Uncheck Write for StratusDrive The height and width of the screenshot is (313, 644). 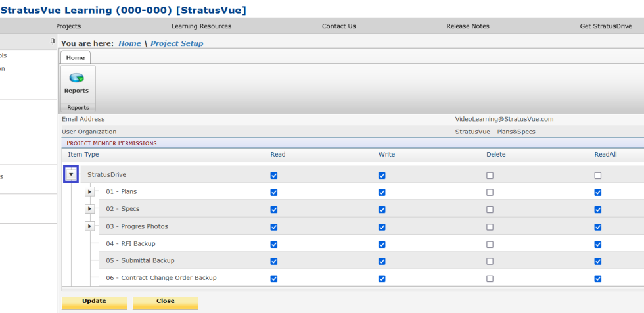point(382,176)
